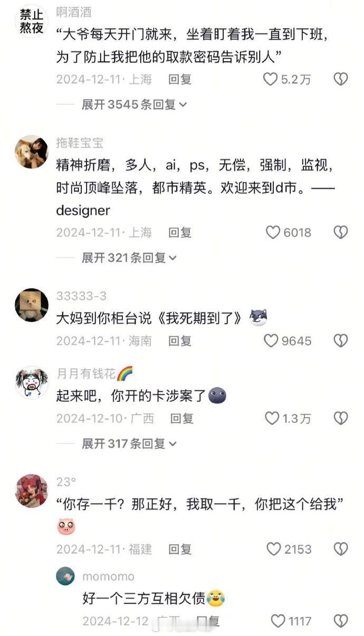Open 拖鞋宝宝's profile avatar
Viewport: 364px width, 636px height.
pyautogui.click(x=32, y=152)
